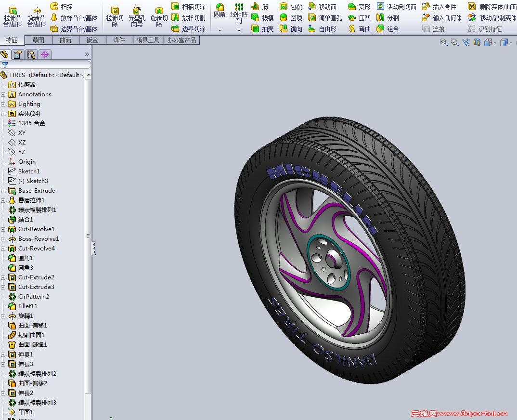Choose the 放样凸台/基体 loft tool
This screenshot has width=517, height=420.
point(74,18)
